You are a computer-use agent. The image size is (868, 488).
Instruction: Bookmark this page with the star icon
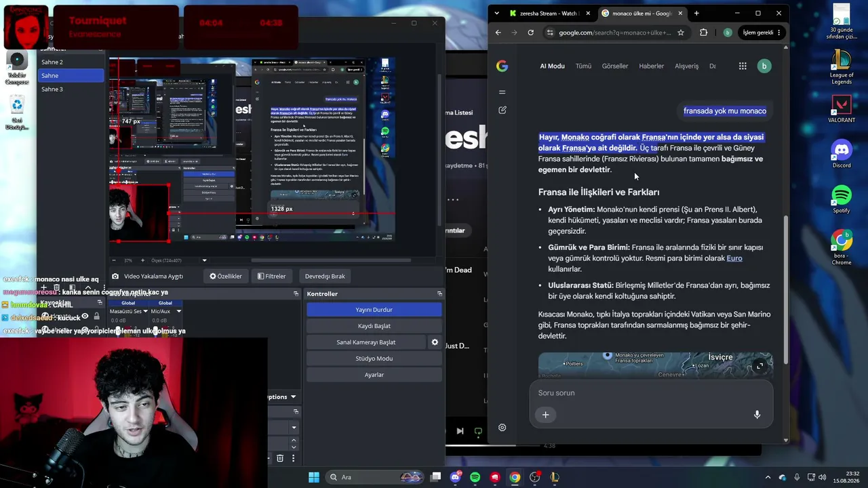click(680, 33)
